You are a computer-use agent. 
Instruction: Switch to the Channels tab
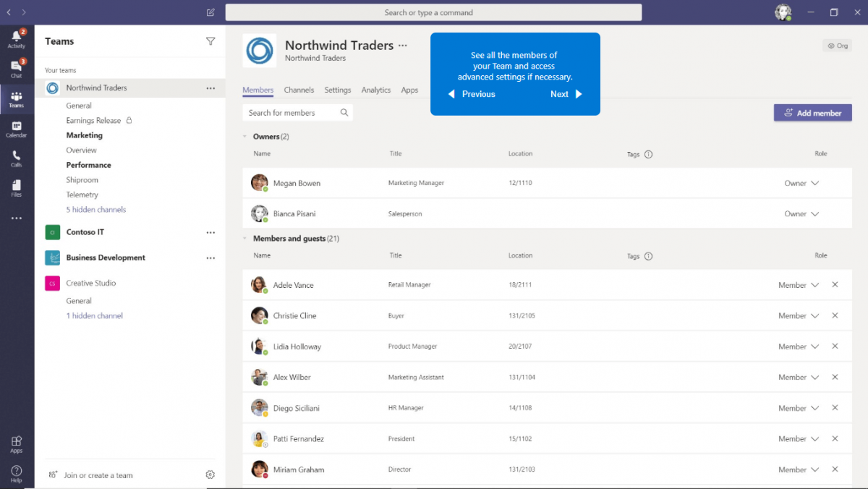pyautogui.click(x=299, y=90)
